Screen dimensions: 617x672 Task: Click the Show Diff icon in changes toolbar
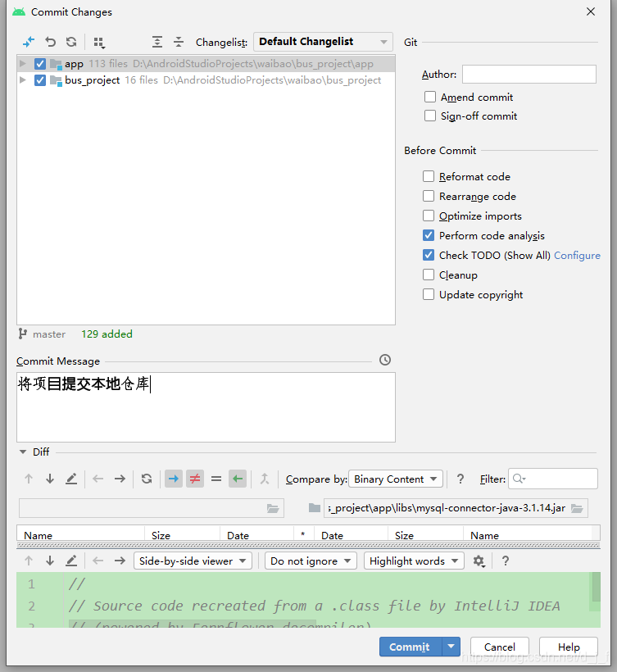click(29, 42)
